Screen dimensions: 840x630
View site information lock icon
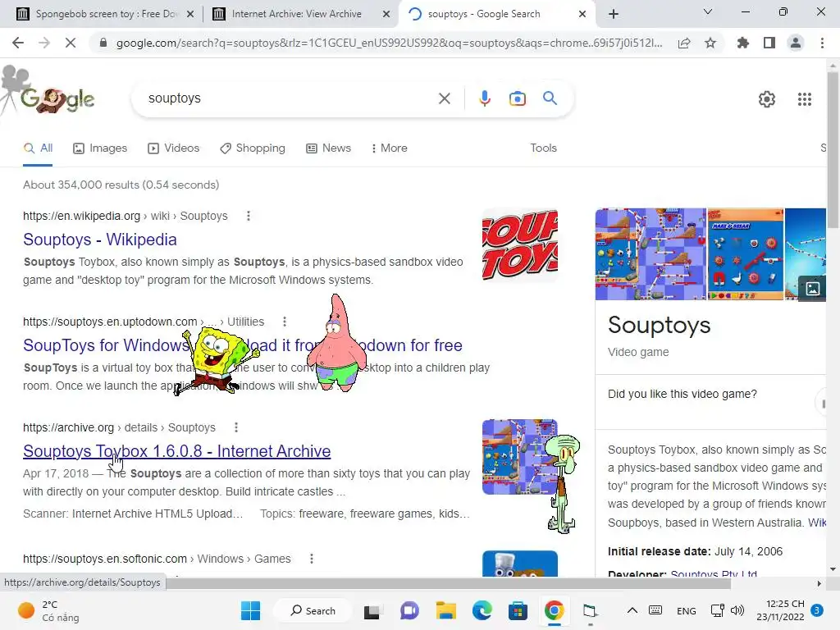[x=103, y=43]
